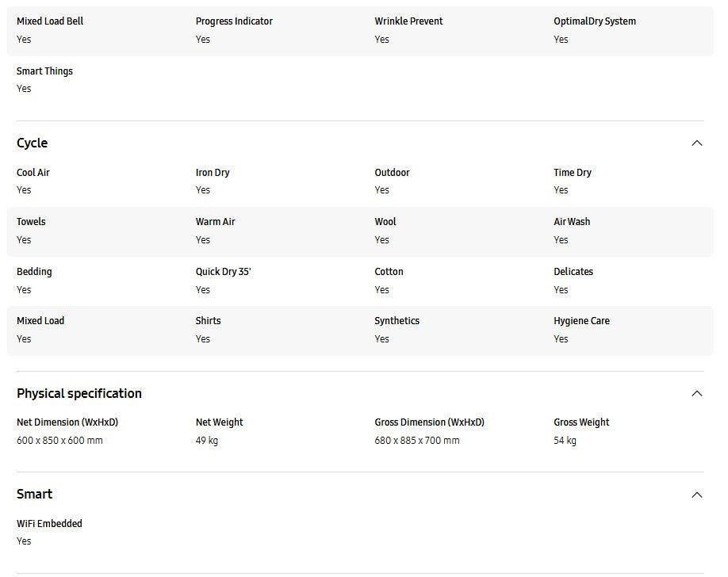Click the Iron Dry cycle label
The height and width of the screenshot is (577, 728).
[213, 173]
